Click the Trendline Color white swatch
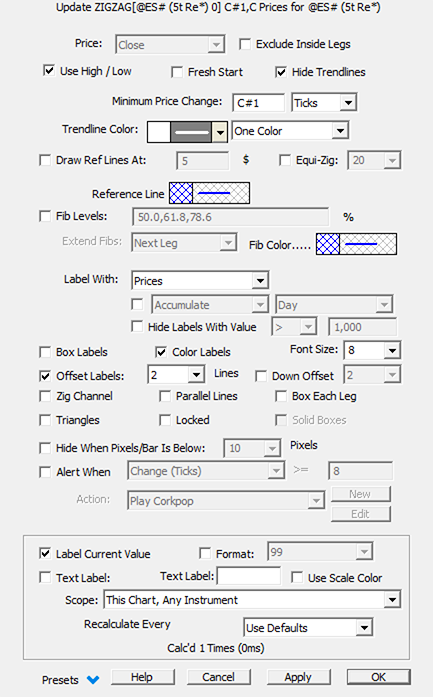 pos(159,132)
